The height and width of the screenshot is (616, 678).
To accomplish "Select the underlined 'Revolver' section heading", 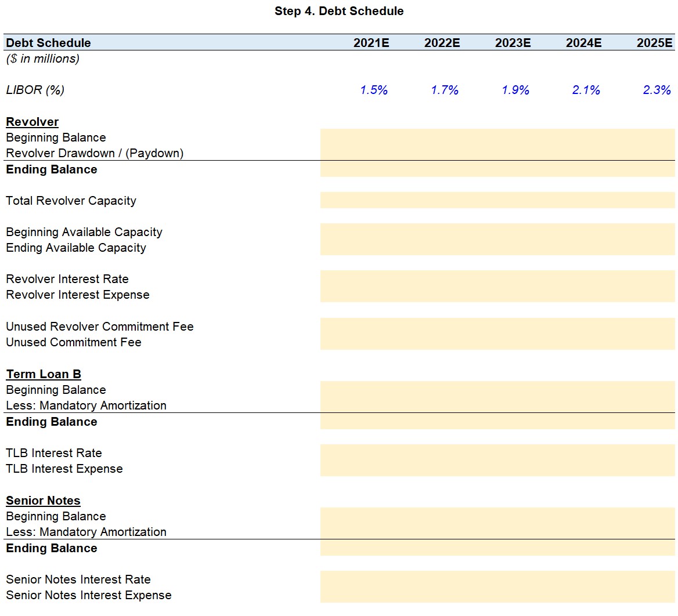I will (32, 122).
